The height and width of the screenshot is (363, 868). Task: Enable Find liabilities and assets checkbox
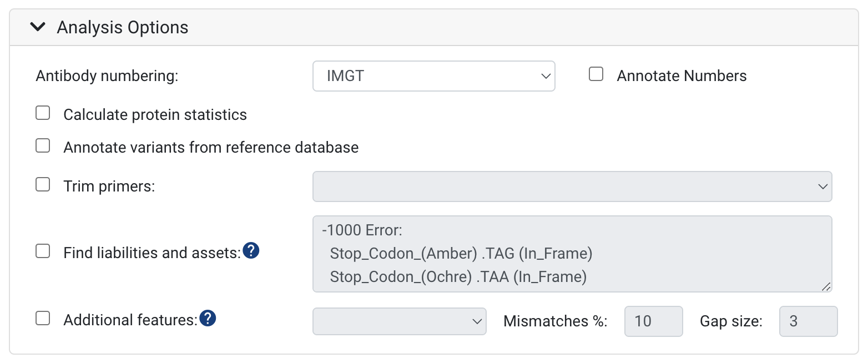coord(43,251)
